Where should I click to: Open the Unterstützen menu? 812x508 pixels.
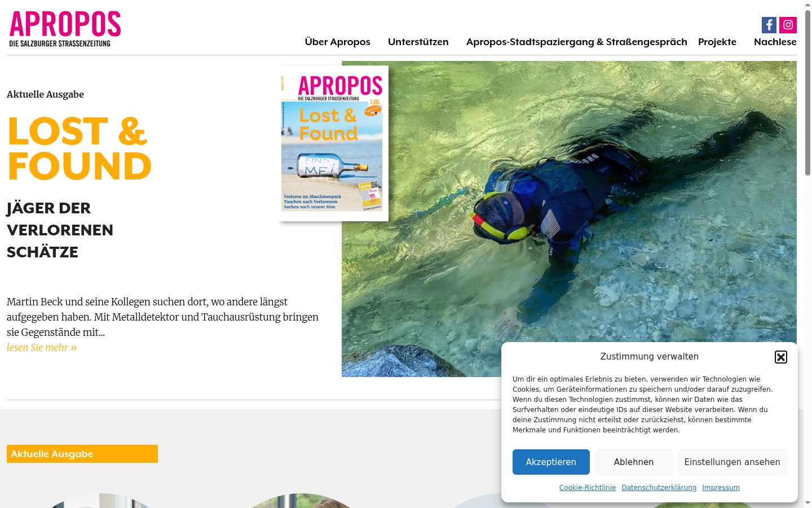pyautogui.click(x=418, y=42)
